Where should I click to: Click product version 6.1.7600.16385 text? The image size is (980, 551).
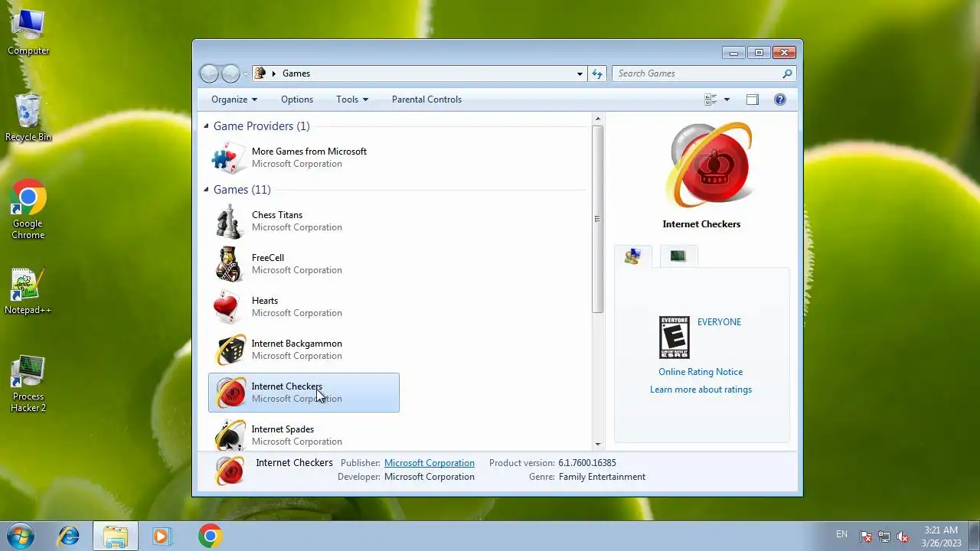(587, 463)
